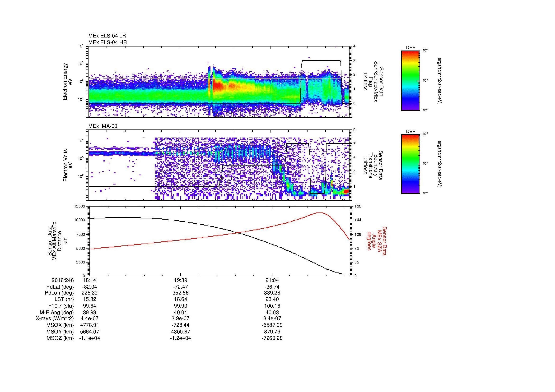Click the 'LST (hr)' row label
The height and width of the screenshot is (392, 555).
click(x=64, y=299)
